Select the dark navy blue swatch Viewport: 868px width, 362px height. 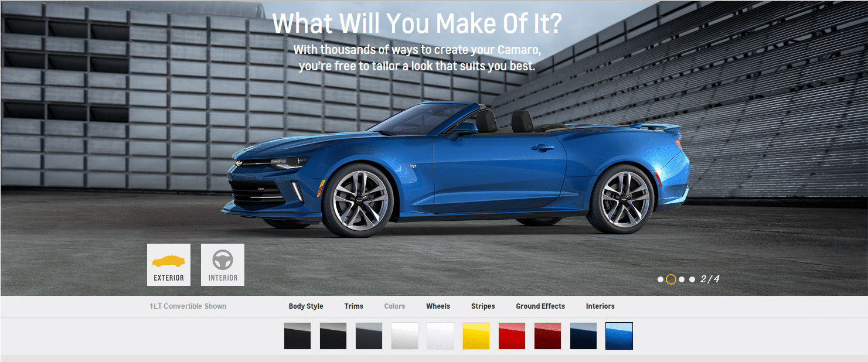click(583, 336)
